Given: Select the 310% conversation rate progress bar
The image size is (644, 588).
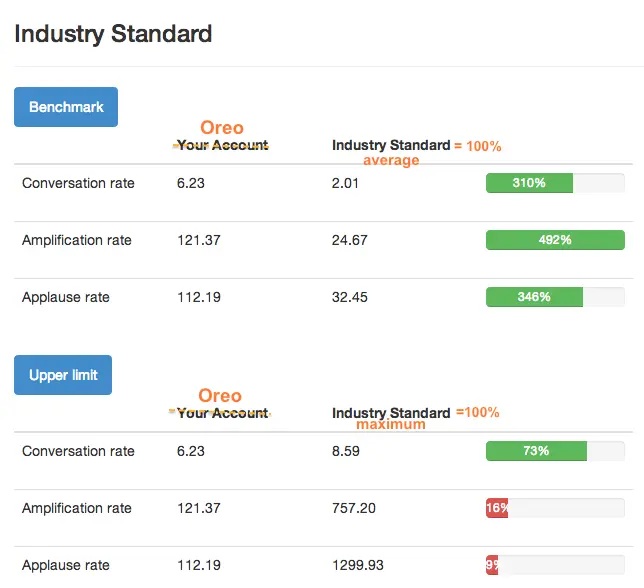Looking at the screenshot, I should (529, 183).
